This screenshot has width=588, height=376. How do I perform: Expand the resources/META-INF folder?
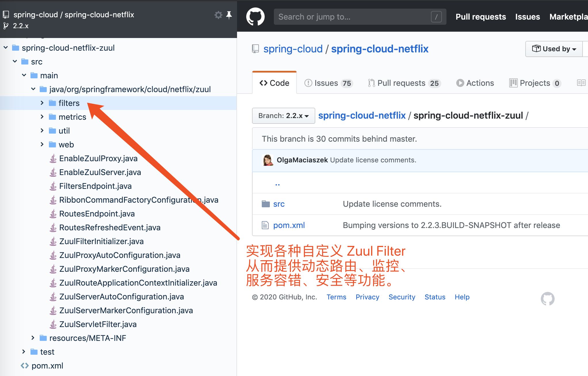[x=33, y=338]
